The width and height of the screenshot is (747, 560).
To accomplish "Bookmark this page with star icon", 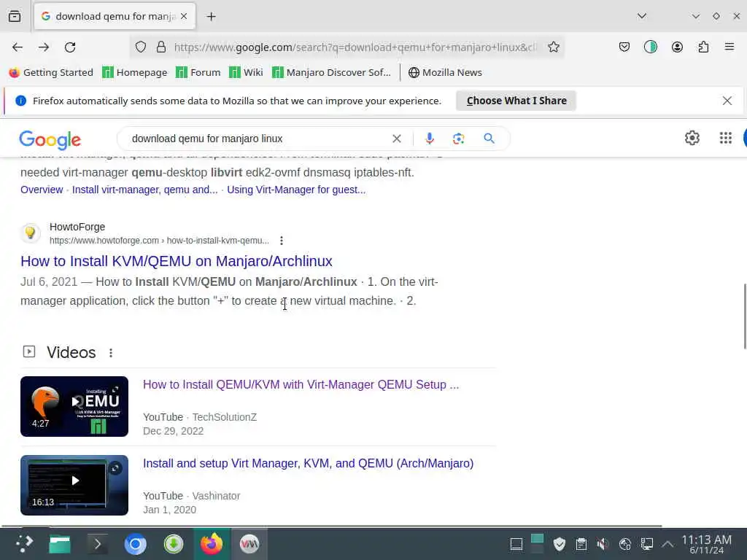I will click(553, 47).
